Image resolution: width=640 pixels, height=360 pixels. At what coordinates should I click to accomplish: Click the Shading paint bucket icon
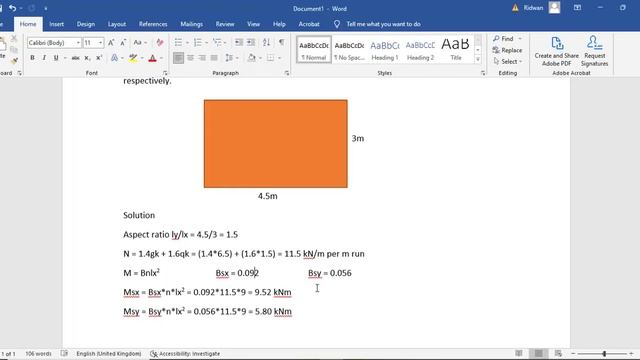point(251,58)
